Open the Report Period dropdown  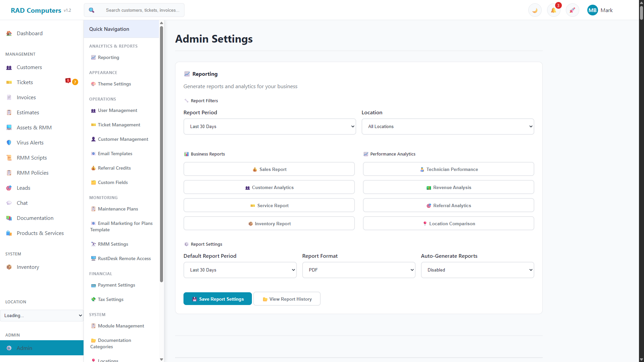point(269,126)
